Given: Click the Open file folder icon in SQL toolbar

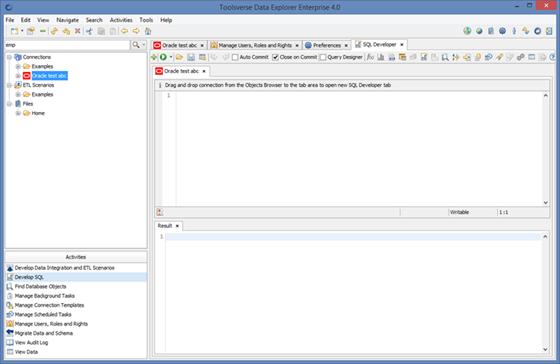Looking at the screenshot, I should (179, 57).
